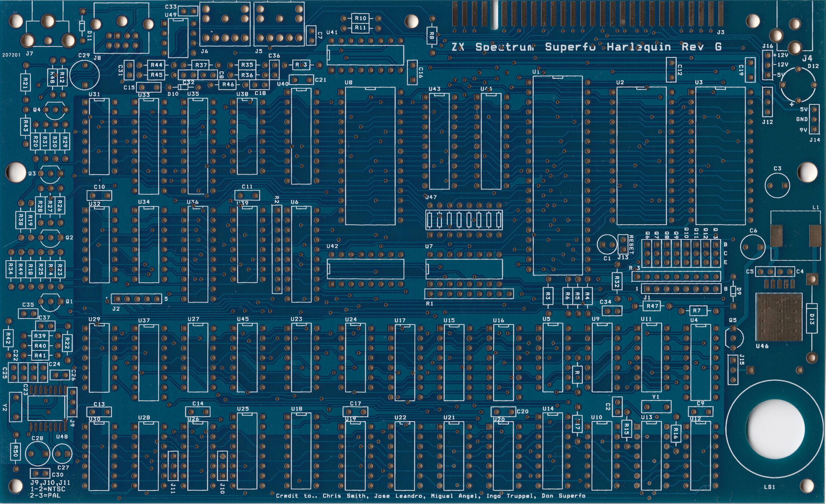Select the GND label near J14
The height and width of the screenshot is (504, 826).
[x=802, y=120]
